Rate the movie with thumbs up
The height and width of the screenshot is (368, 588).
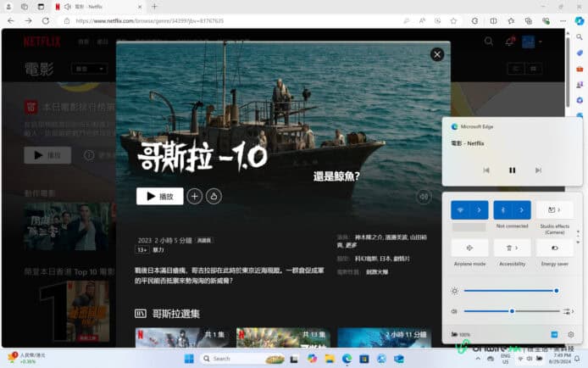coord(214,196)
